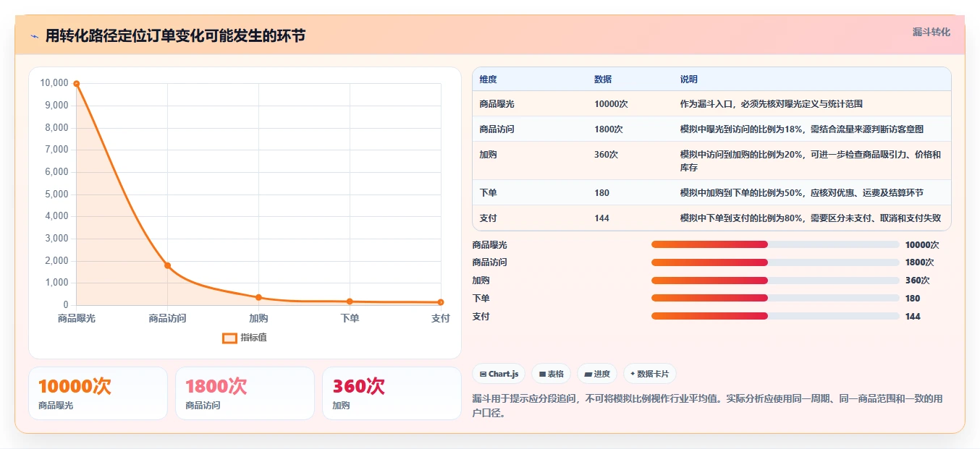Click the 加购 data point on the chart
This screenshot has width=980, height=449.
coord(258,297)
